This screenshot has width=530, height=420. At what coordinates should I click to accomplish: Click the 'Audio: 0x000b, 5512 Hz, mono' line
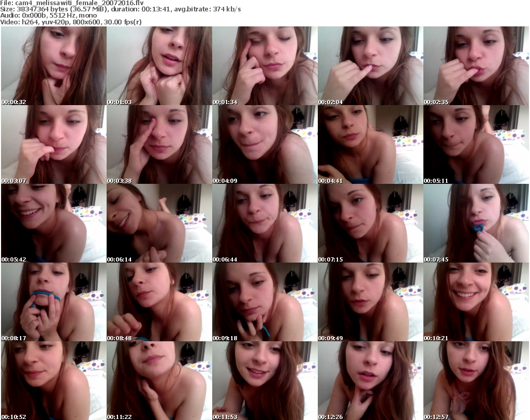pos(48,16)
